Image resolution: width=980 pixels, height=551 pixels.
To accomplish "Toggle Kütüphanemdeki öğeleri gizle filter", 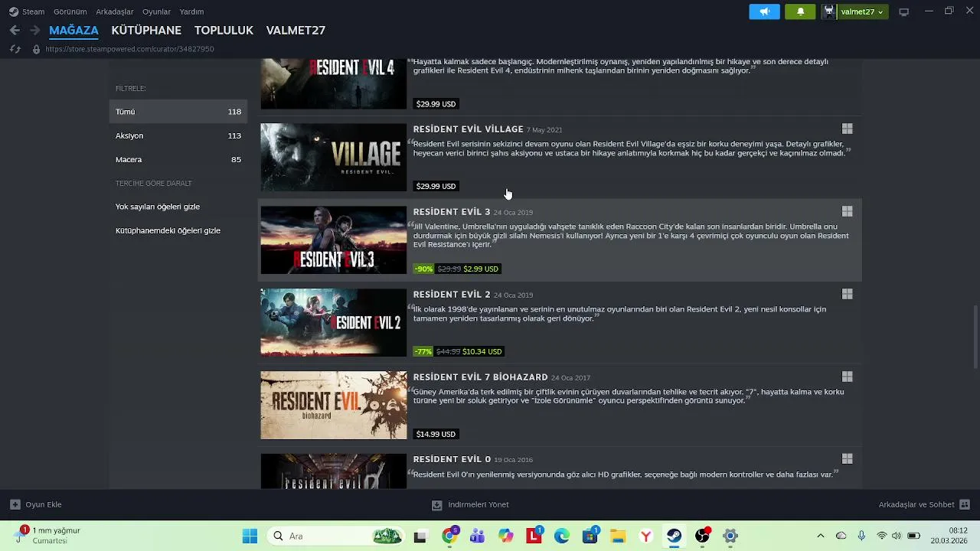I will click(x=168, y=230).
